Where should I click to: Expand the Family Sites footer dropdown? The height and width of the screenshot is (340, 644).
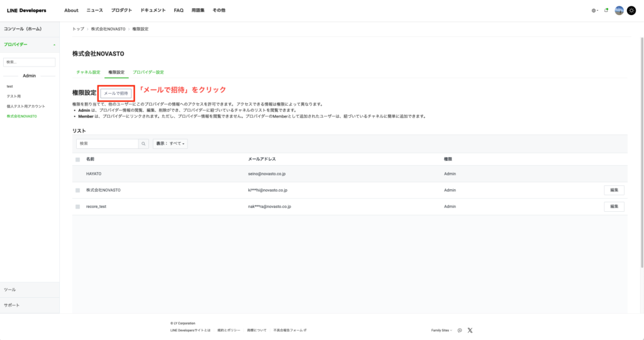click(x=441, y=330)
